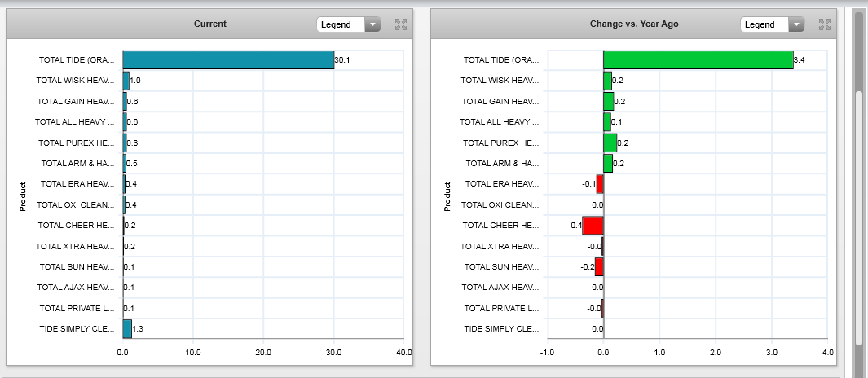Select the red TOTAL SUN bar showing -0.2

pyautogui.click(x=599, y=266)
